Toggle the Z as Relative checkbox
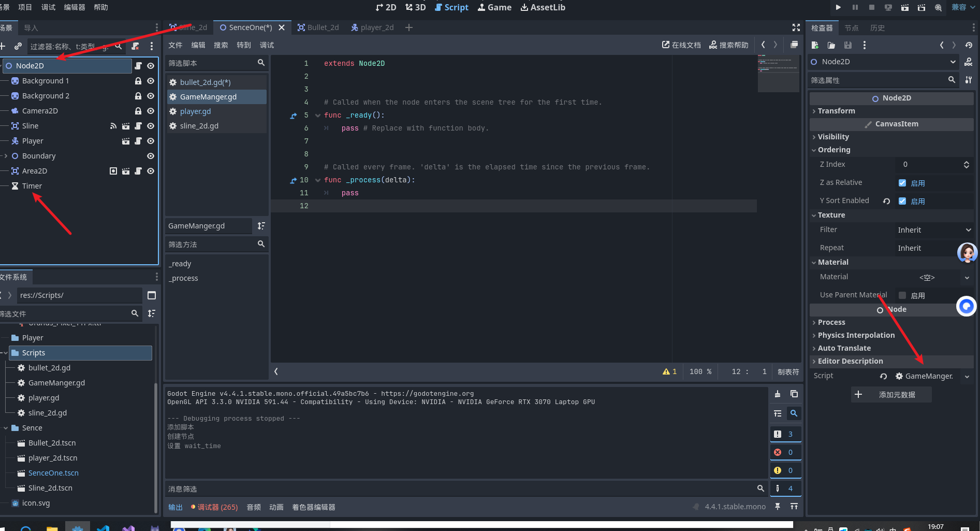980x531 pixels. click(902, 183)
